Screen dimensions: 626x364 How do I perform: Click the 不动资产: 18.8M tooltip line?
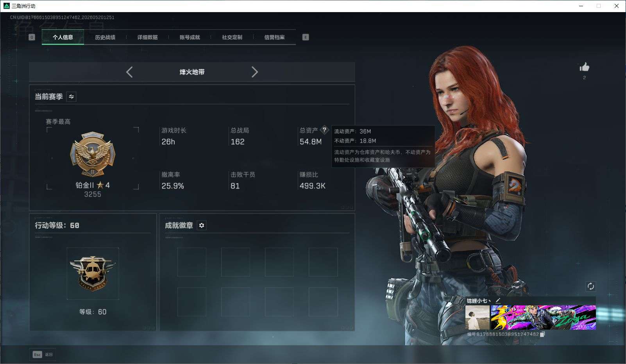(x=355, y=141)
